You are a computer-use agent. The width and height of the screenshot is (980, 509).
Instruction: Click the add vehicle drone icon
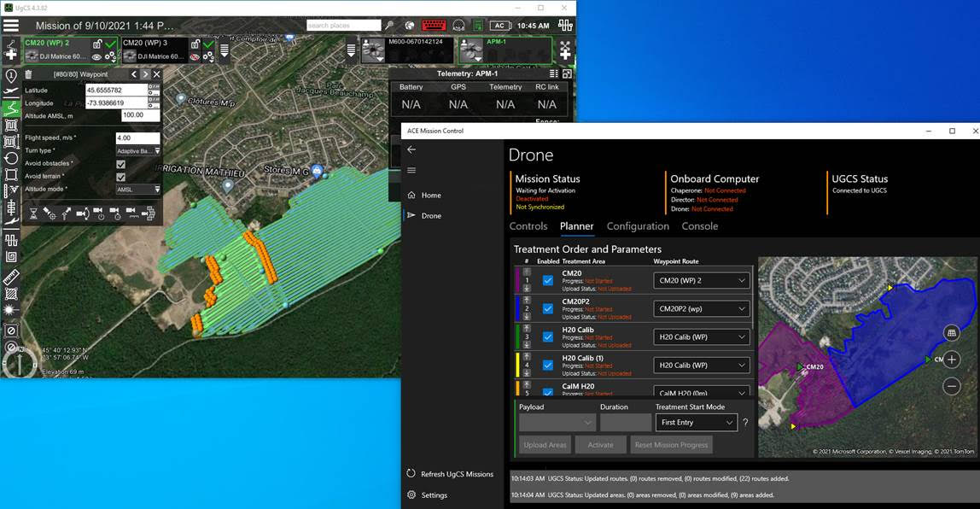coord(565,50)
